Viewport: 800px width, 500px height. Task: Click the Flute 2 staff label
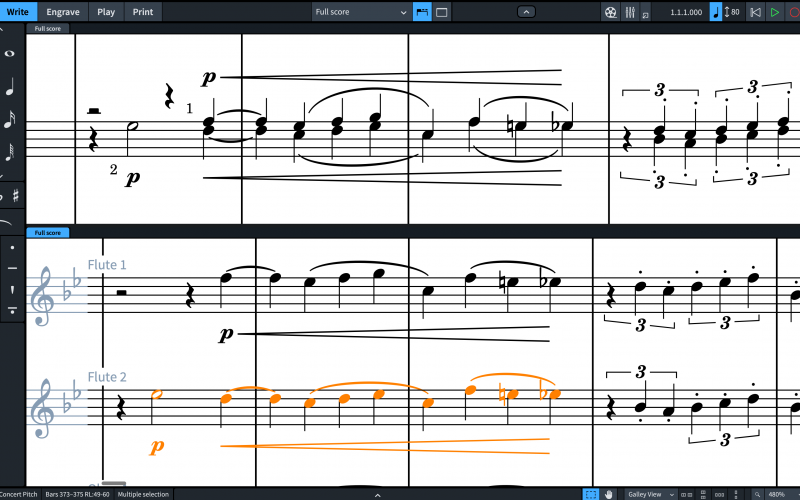[107, 377]
